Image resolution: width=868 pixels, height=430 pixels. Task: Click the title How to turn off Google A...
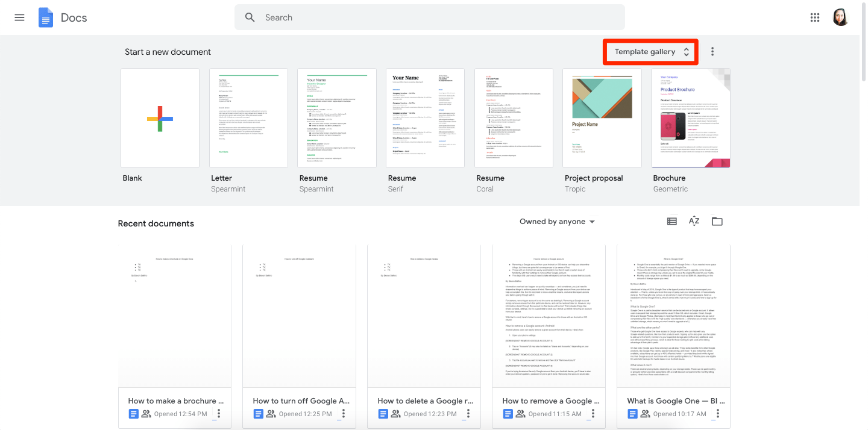coord(301,400)
